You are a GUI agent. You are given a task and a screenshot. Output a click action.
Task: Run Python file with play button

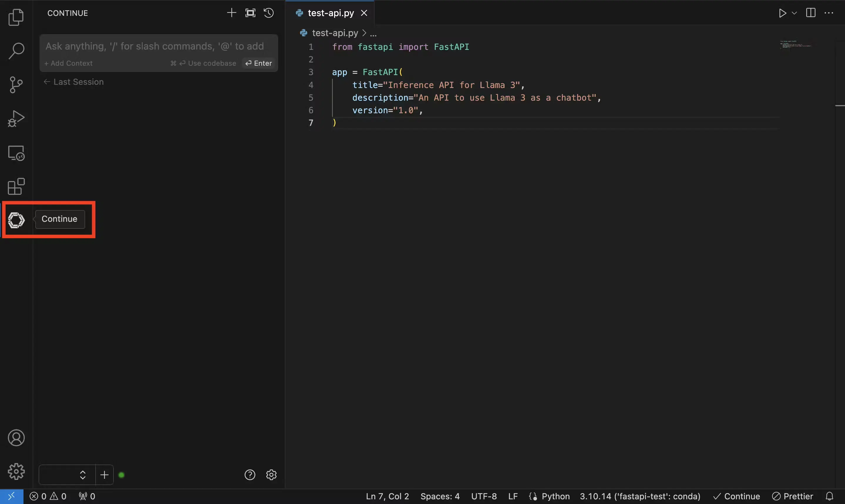782,13
